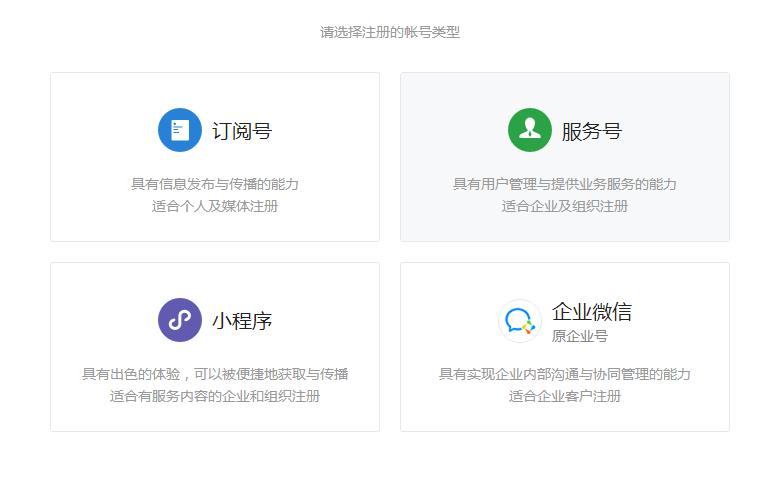Click the purple 小程序 link icon
780x484 pixels.
180,320
